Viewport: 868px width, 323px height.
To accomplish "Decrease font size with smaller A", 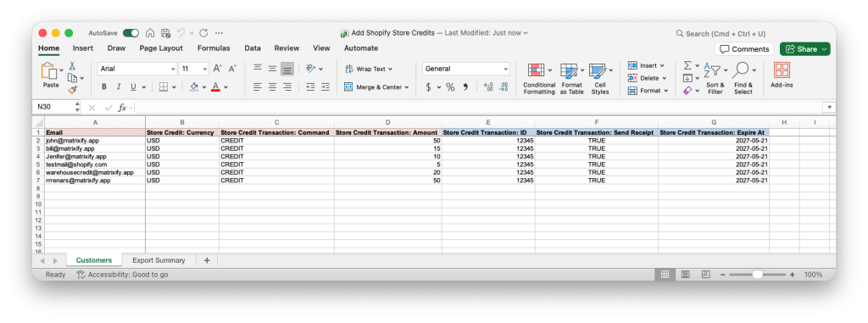I will pyautogui.click(x=232, y=69).
